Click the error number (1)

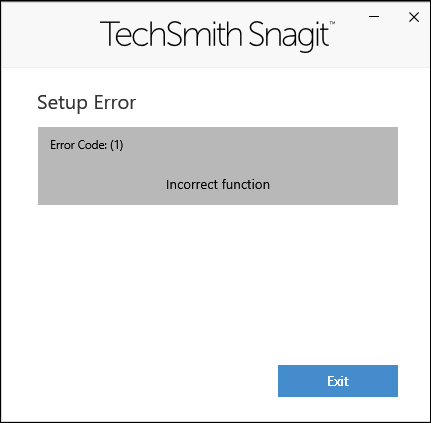[117, 145]
